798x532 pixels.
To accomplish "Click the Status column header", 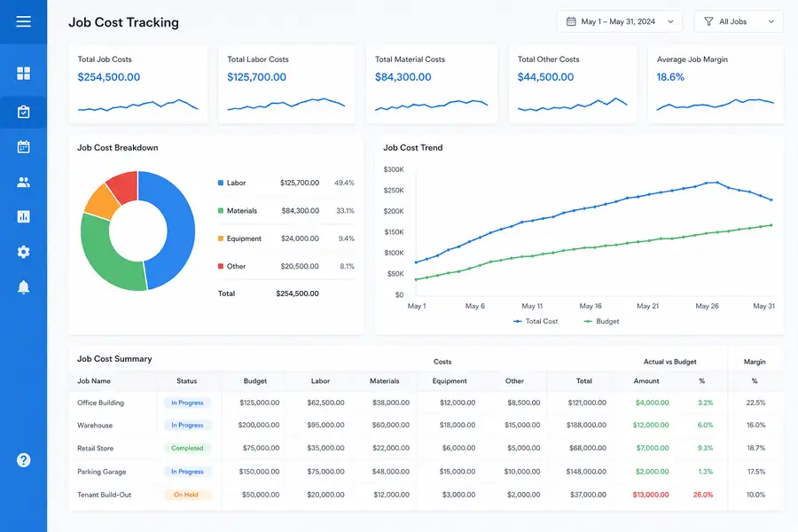I will pyautogui.click(x=187, y=380).
